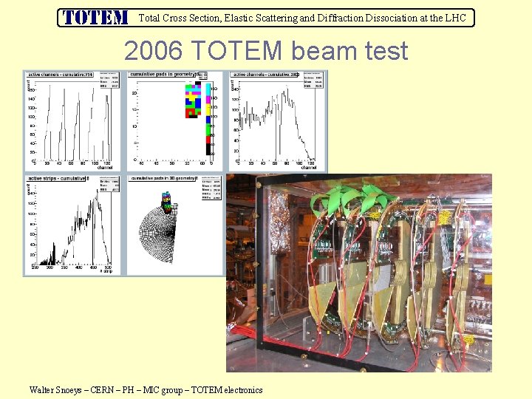
Task: Click the detector hardware photograph
Action: coord(359,273)
